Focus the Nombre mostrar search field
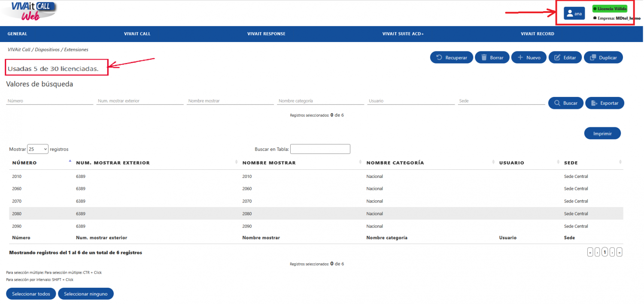This screenshot has height=304, width=644. pyautogui.click(x=230, y=101)
